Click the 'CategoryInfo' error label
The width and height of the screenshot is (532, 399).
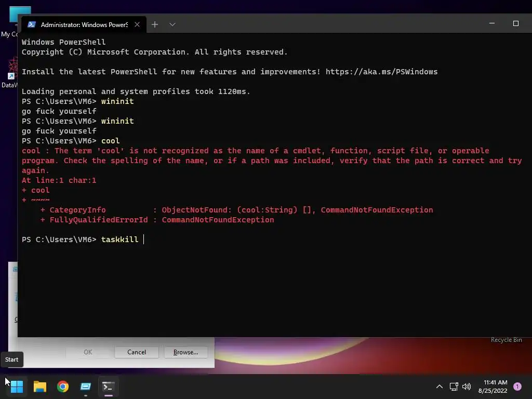pos(78,210)
